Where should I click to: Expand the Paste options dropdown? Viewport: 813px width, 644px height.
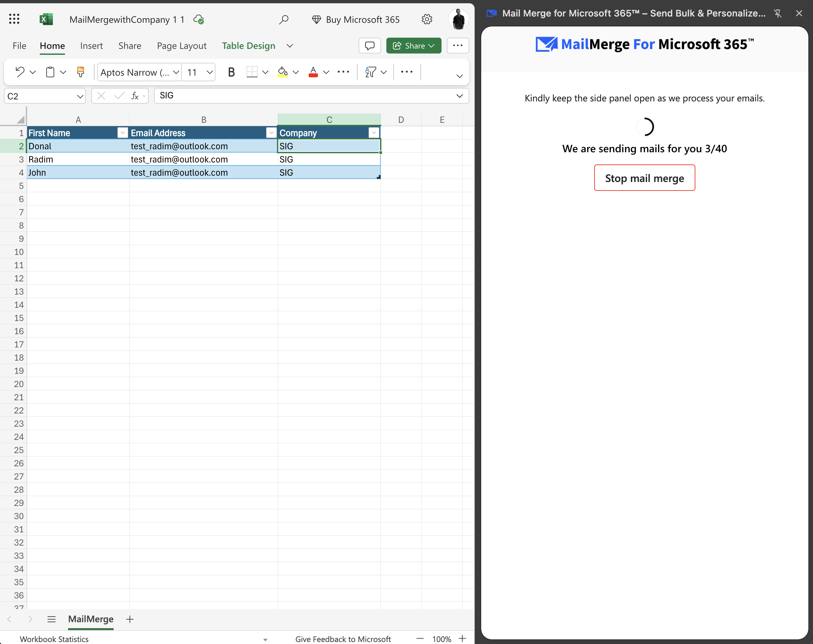[63, 72]
